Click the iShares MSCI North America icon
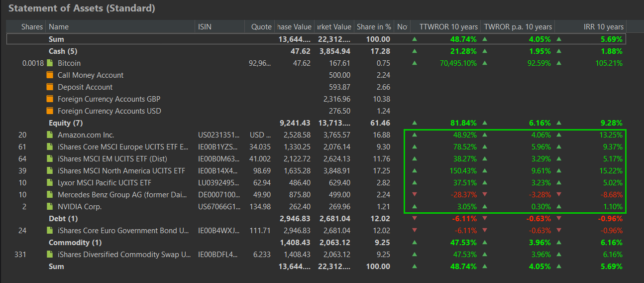Screen dimensions: 644x283 click(49, 171)
